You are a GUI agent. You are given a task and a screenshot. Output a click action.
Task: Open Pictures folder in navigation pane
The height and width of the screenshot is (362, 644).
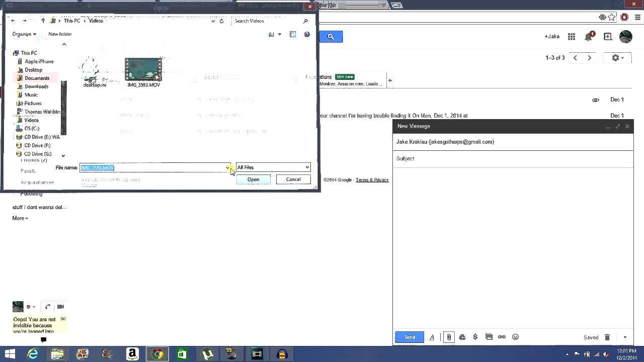[x=33, y=104]
